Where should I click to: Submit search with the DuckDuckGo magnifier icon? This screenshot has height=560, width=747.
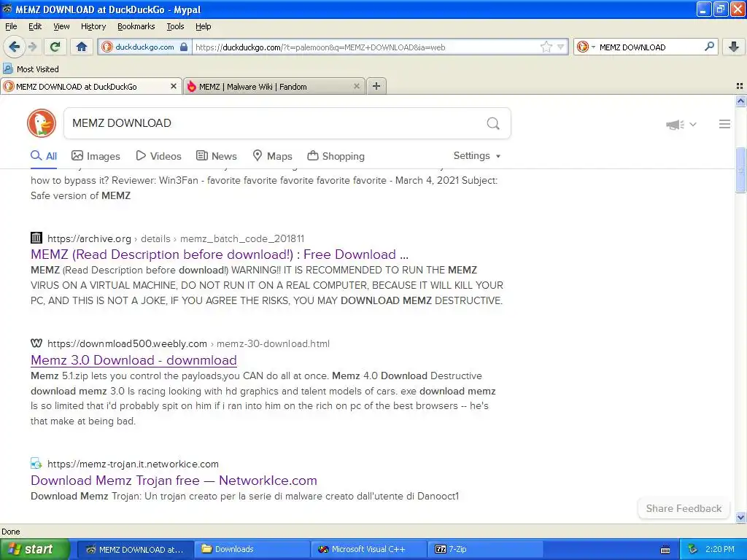pyautogui.click(x=493, y=123)
